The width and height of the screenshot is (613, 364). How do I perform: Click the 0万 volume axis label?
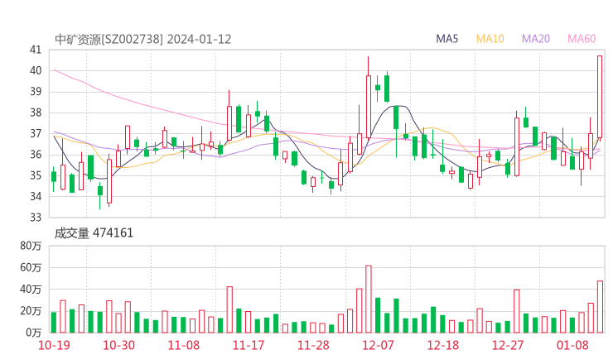pyautogui.click(x=34, y=333)
